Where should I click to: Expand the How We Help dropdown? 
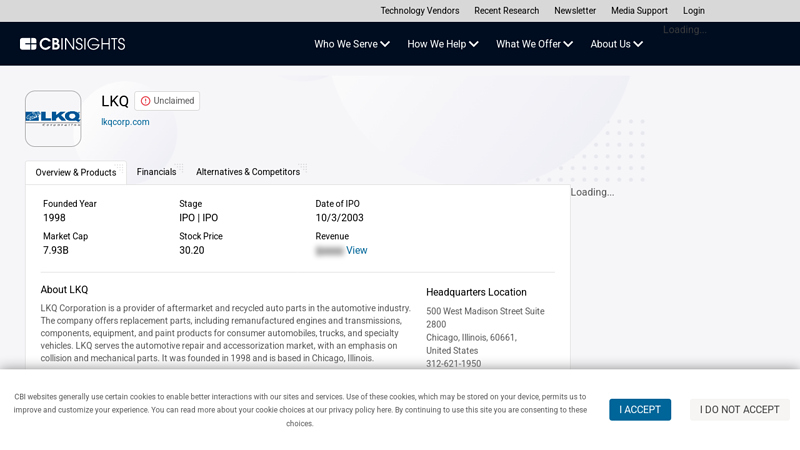tap(443, 44)
